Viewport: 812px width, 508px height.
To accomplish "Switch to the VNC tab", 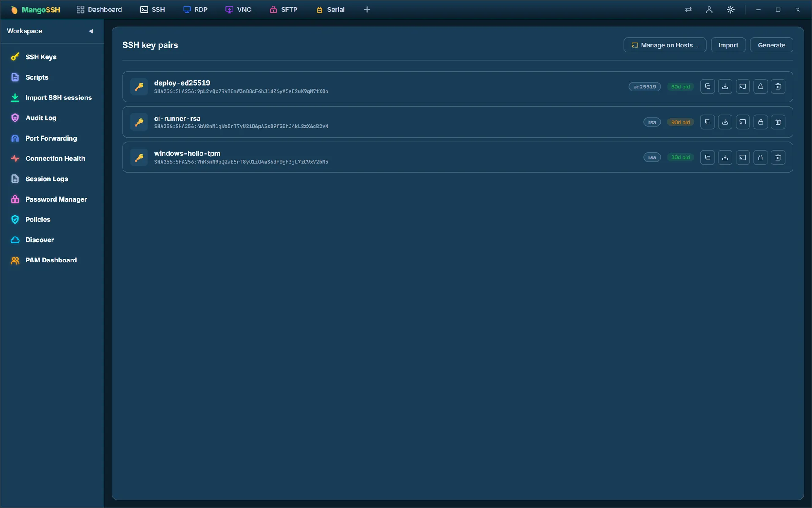I will pos(239,9).
